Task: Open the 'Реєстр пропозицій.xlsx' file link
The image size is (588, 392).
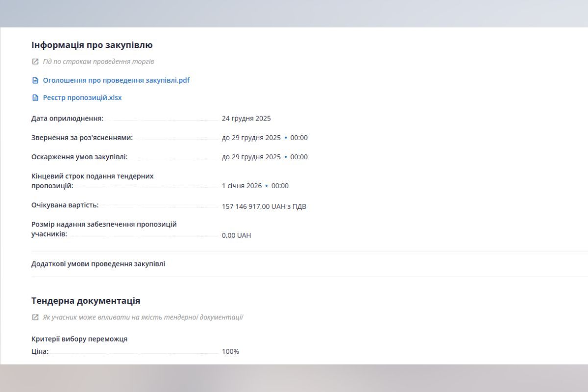Action: (x=82, y=98)
